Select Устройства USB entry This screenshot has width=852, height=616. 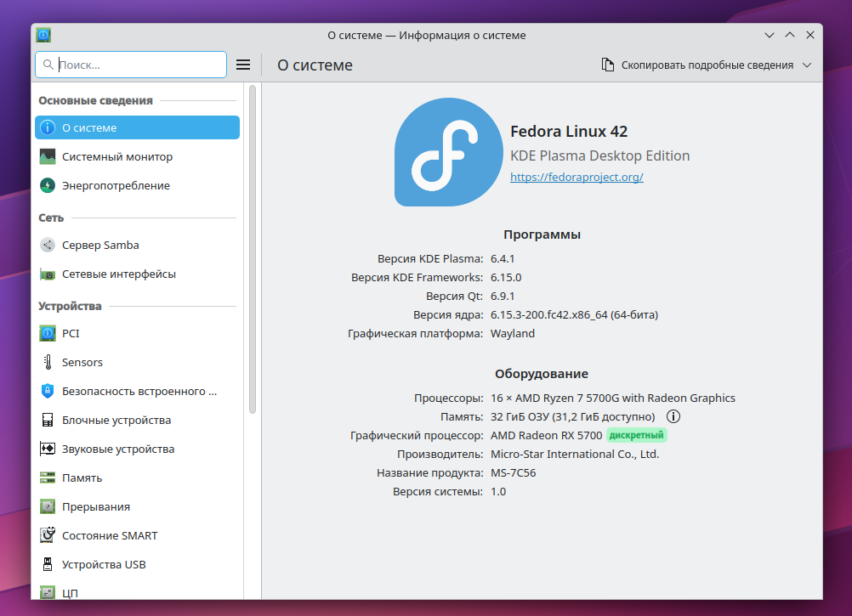[x=138, y=564]
